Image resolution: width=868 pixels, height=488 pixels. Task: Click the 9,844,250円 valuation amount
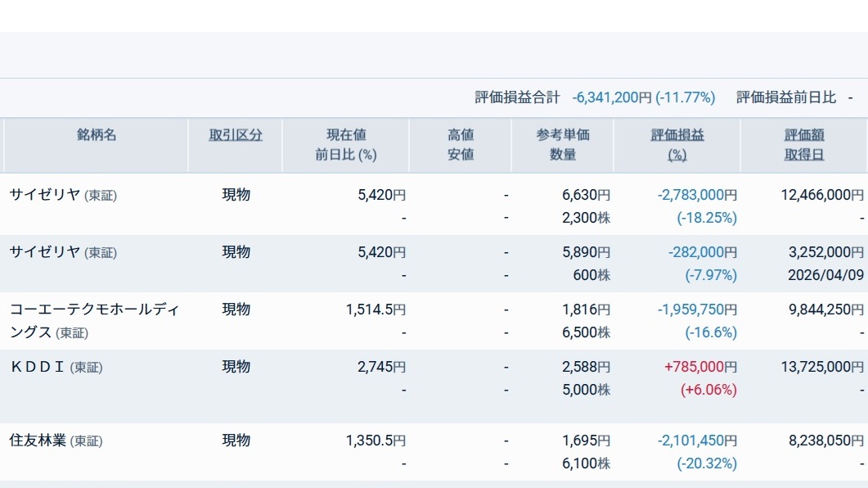[x=826, y=310]
